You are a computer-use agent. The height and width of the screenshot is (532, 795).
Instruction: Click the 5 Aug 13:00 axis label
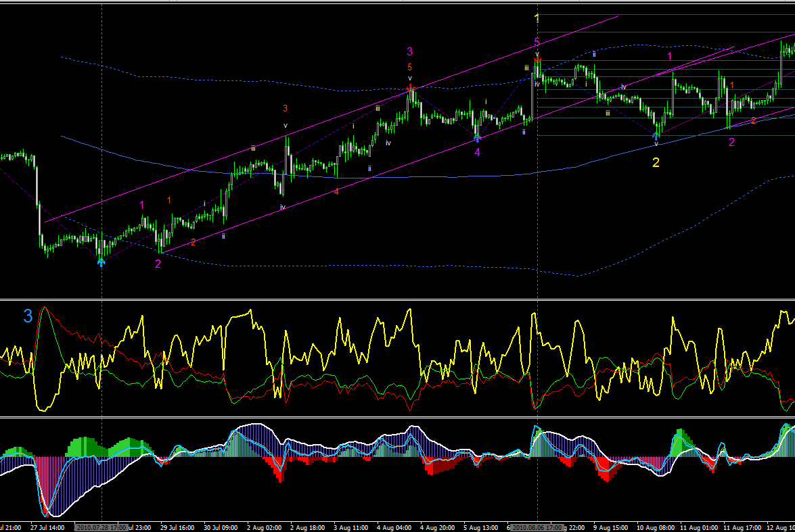point(480,527)
